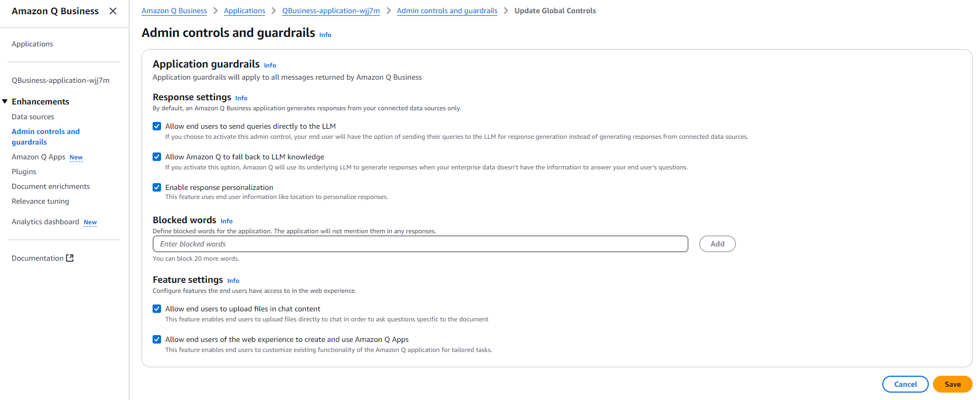The width and height of the screenshot is (980, 400).
Task: Open Info next to page title
Action: tap(325, 35)
